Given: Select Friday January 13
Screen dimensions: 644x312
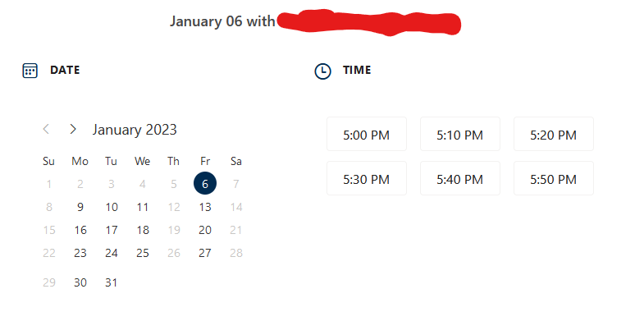Looking at the screenshot, I should click(205, 207).
